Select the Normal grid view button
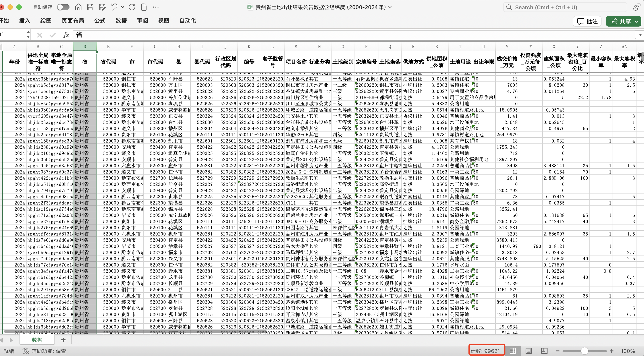Image resolution: width=644 pixels, height=356 pixels. tap(513, 351)
